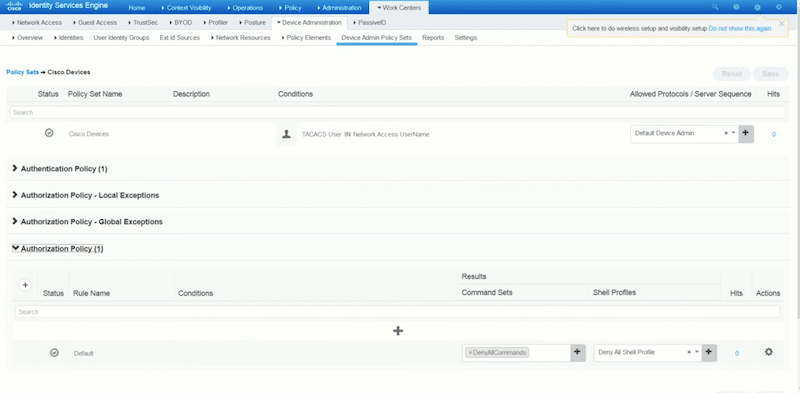Click the Reset button

pyautogui.click(x=732, y=74)
